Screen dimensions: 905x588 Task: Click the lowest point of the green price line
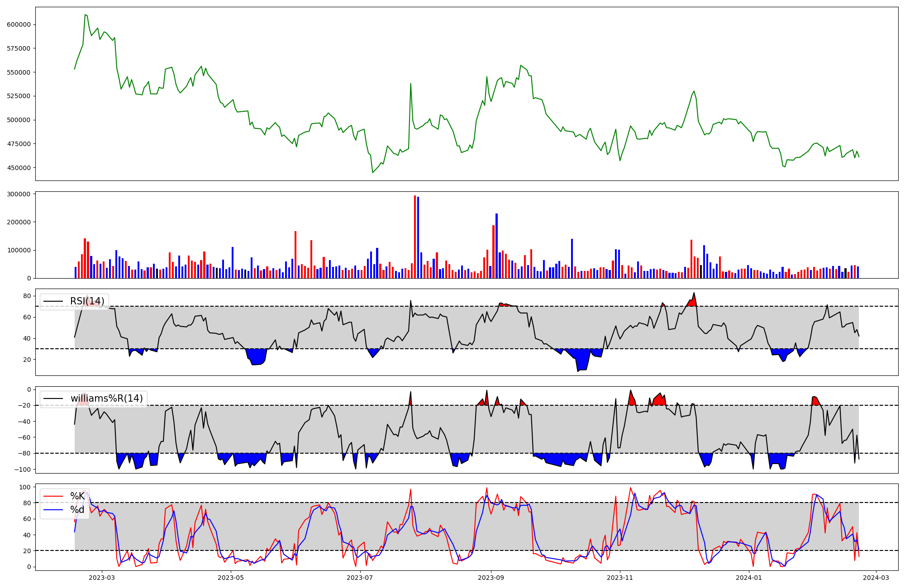373,172
